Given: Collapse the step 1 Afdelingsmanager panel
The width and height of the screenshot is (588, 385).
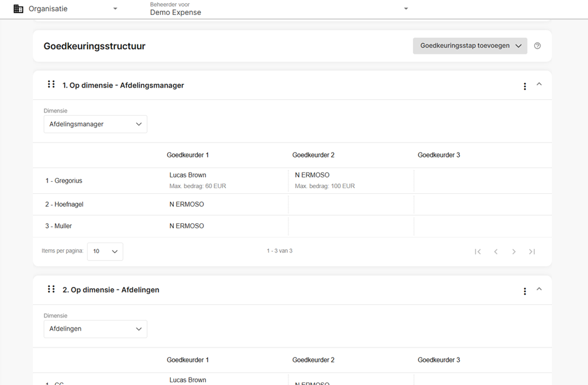Looking at the screenshot, I should tap(539, 84).
